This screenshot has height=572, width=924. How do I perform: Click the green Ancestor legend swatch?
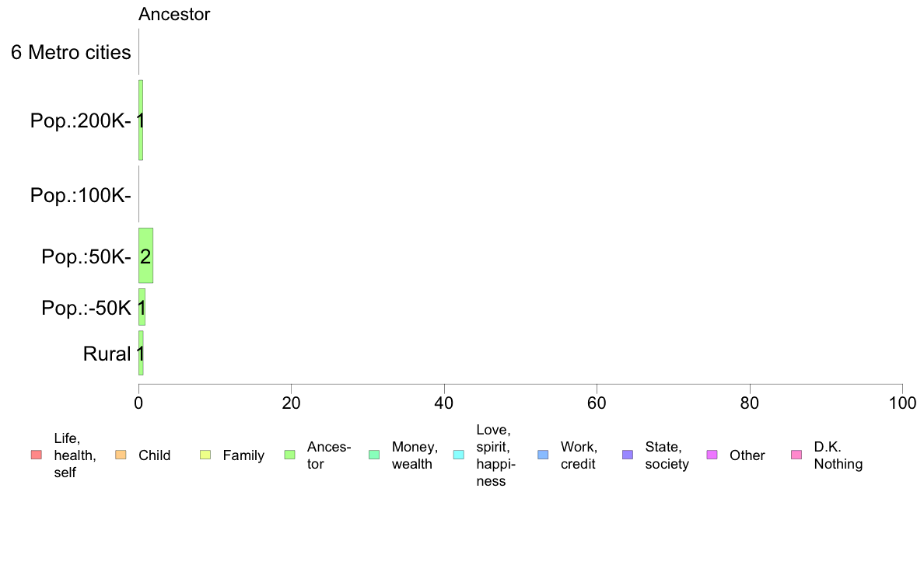coord(289,455)
